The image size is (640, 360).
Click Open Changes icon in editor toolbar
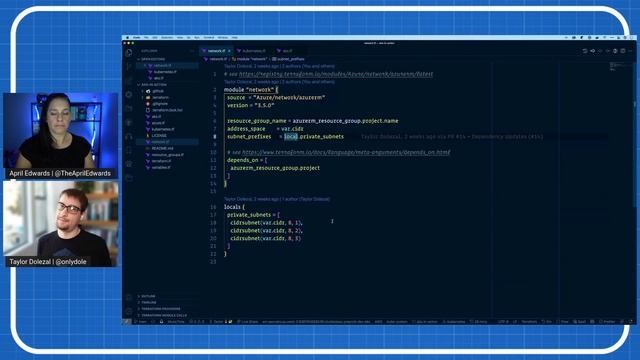[x=585, y=51]
